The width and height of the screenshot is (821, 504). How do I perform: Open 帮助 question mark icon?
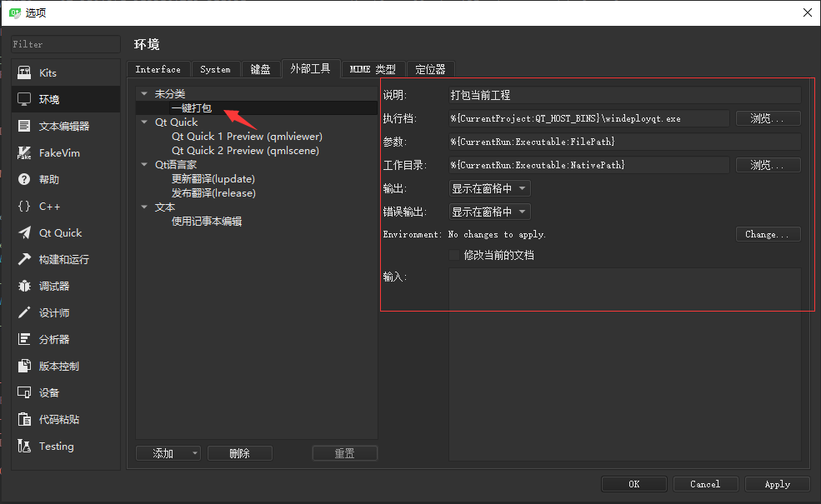point(24,179)
